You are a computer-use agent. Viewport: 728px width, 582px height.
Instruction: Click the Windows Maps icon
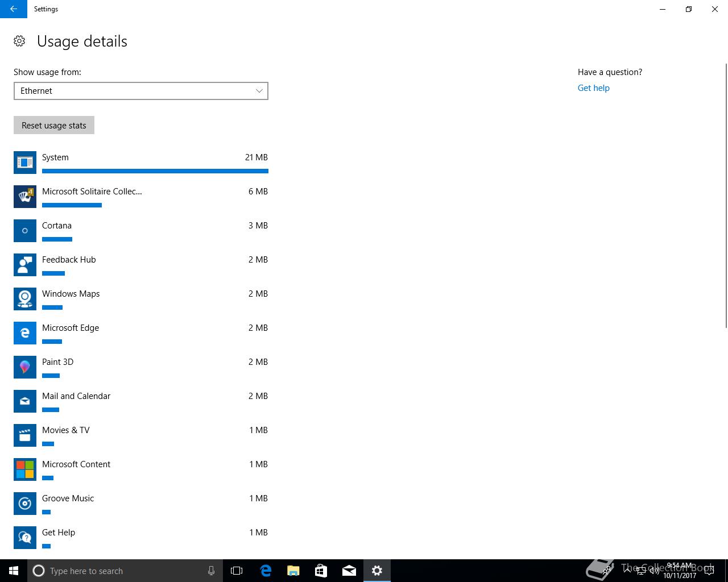click(25, 299)
